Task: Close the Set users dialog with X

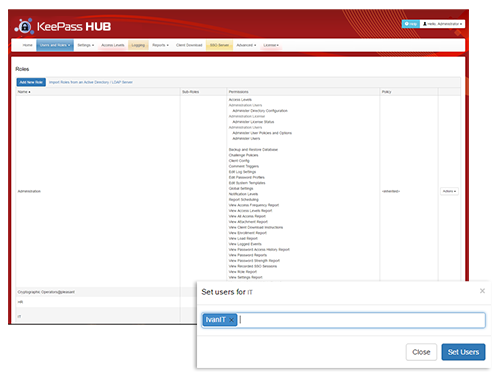Action: click(x=482, y=291)
